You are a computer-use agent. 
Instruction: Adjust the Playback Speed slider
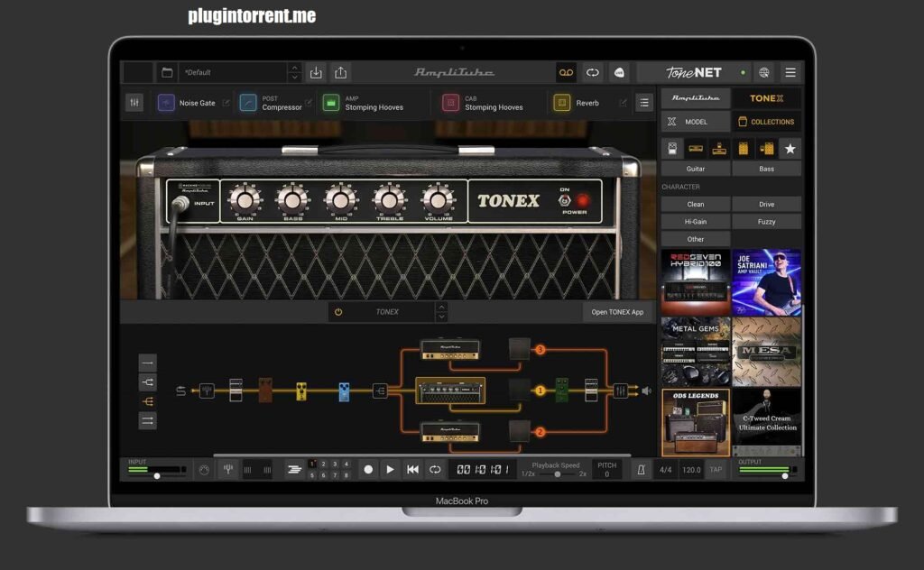pyautogui.click(x=557, y=474)
